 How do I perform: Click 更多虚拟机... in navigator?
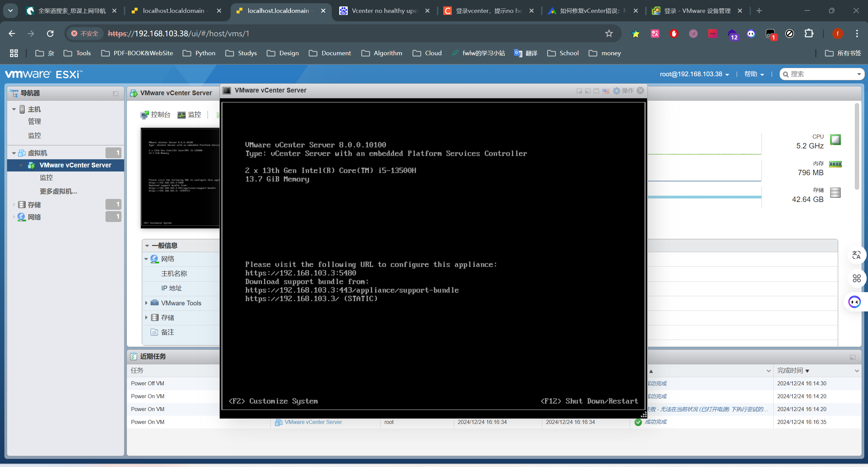[x=58, y=191]
